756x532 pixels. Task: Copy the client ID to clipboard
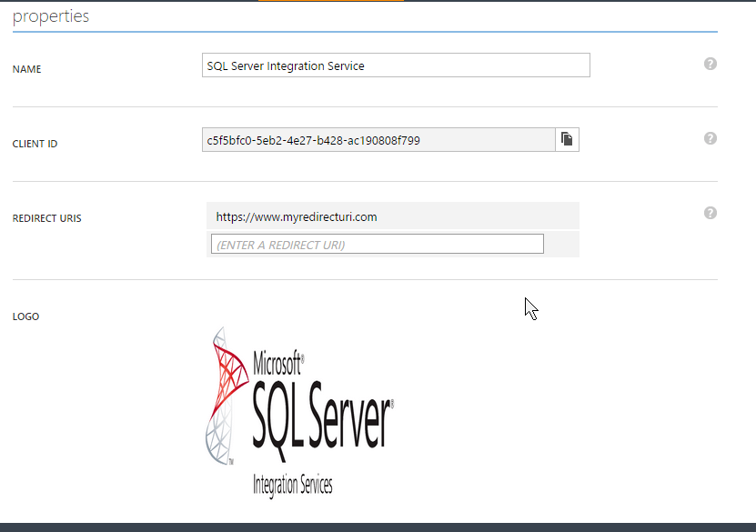click(567, 140)
